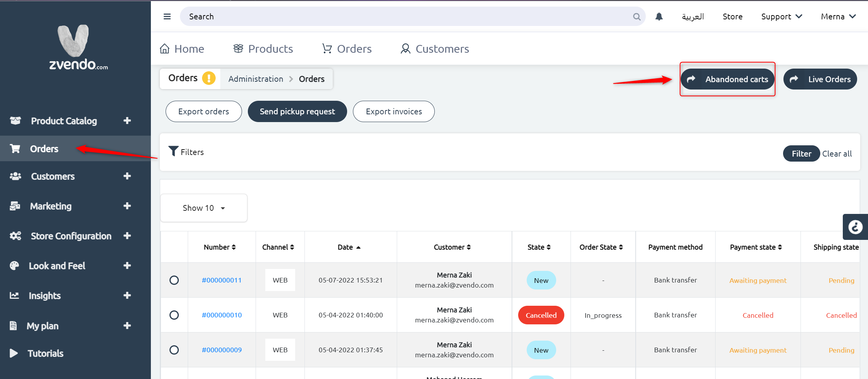Click the Store Configuration gears icon
Viewport: 868px width, 379px height.
16,236
